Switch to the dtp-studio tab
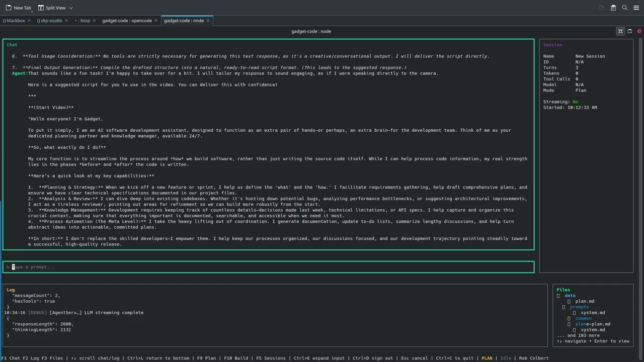This screenshot has width=644, height=362. coord(50,21)
